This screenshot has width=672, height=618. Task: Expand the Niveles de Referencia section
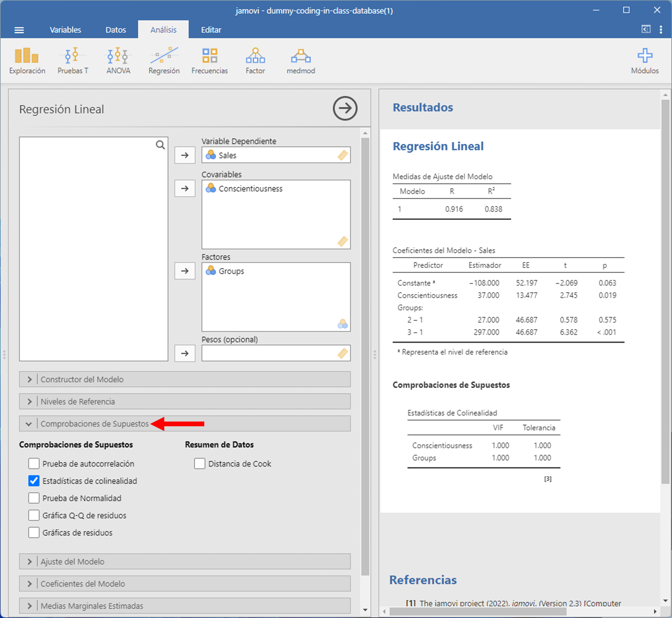coord(185,401)
